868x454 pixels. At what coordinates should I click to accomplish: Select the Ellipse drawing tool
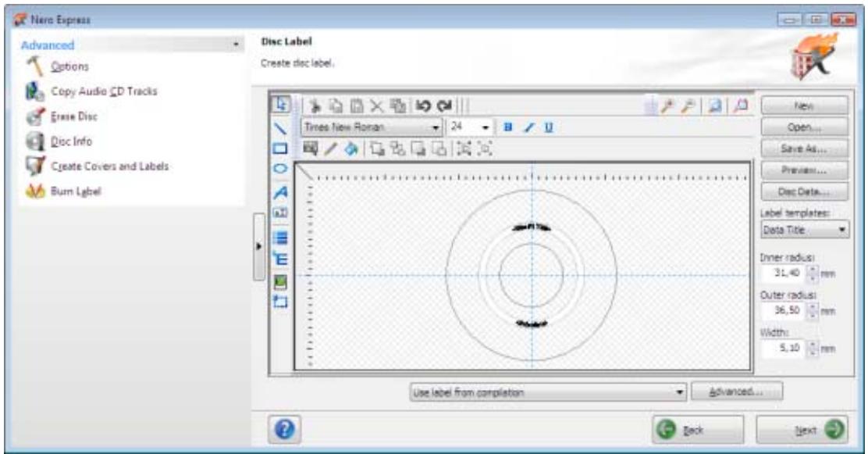281,169
